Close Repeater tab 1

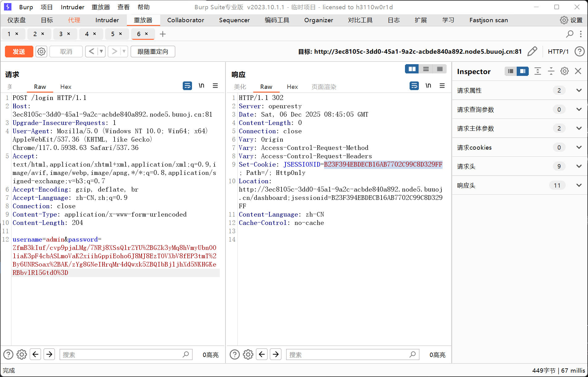click(x=17, y=34)
